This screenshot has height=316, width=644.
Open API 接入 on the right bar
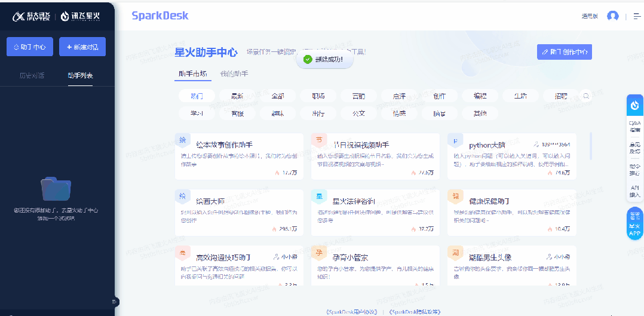click(635, 191)
